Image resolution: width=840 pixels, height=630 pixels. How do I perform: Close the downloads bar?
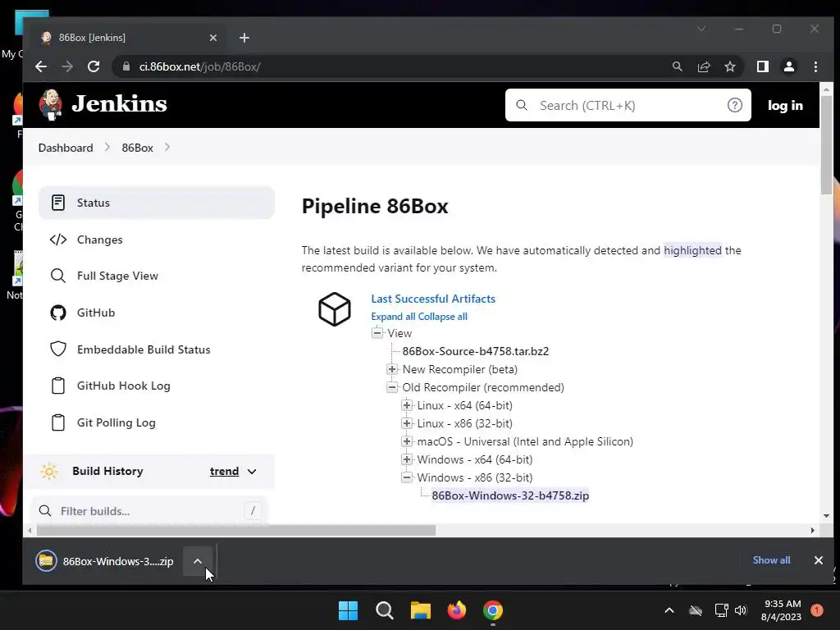click(x=818, y=559)
